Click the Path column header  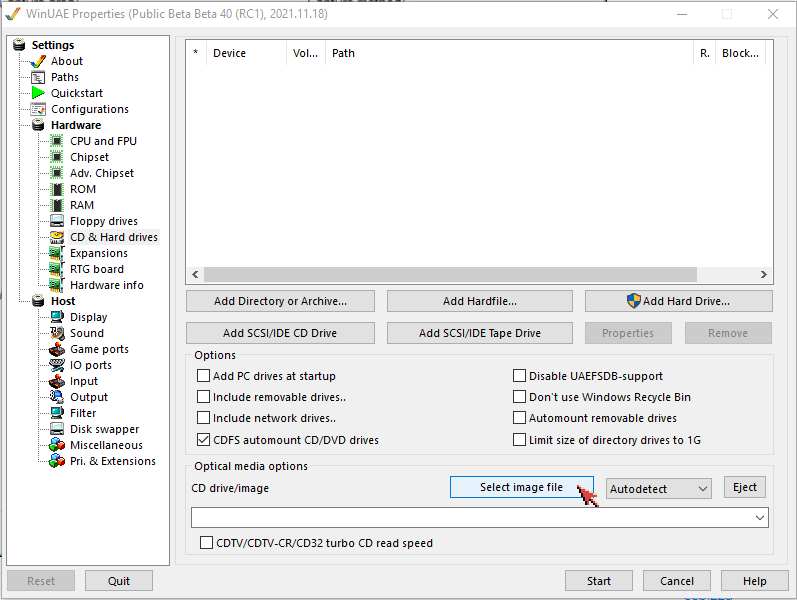pyautogui.click(x=509, y=53)
